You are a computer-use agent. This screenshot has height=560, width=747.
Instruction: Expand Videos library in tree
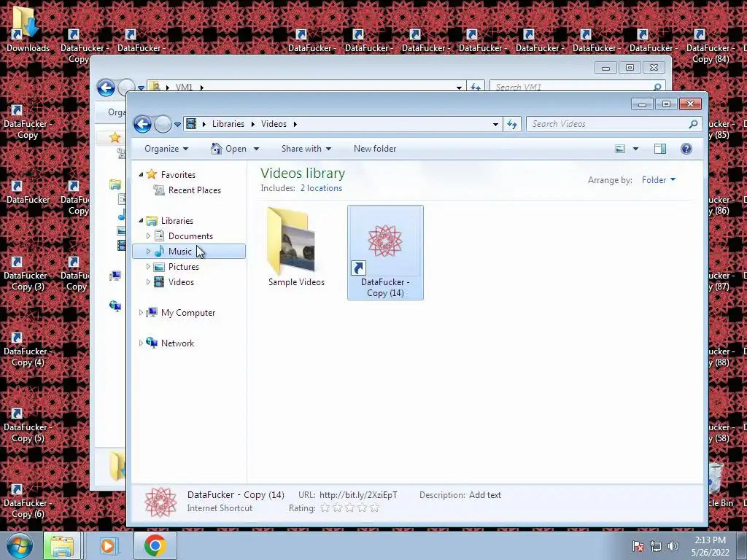click(x=148, y=282)
